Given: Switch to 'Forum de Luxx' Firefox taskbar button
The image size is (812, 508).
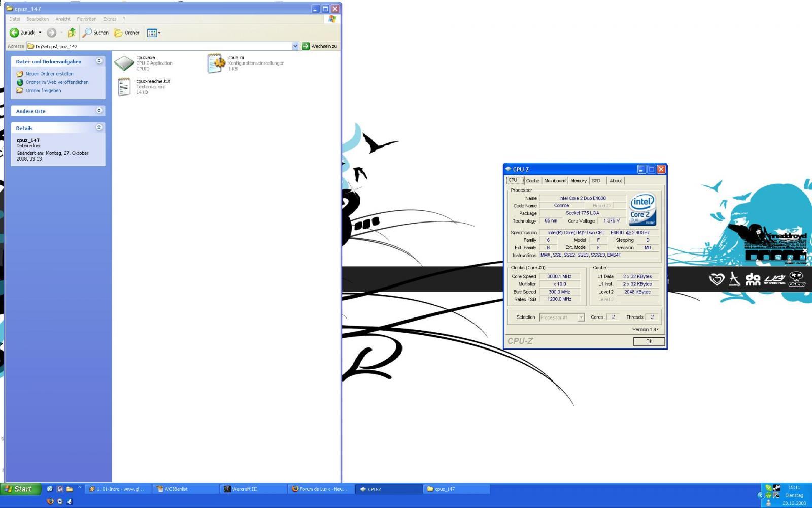Looking at the screenshot, I should click(x=321, y=489).
